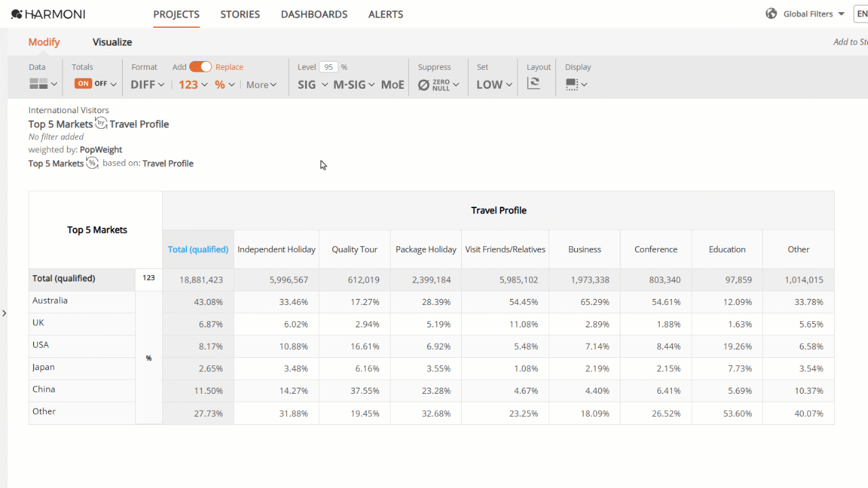868x488 pixels.
Task: Click the PopWeight weighting link
Action: point(101,149)
